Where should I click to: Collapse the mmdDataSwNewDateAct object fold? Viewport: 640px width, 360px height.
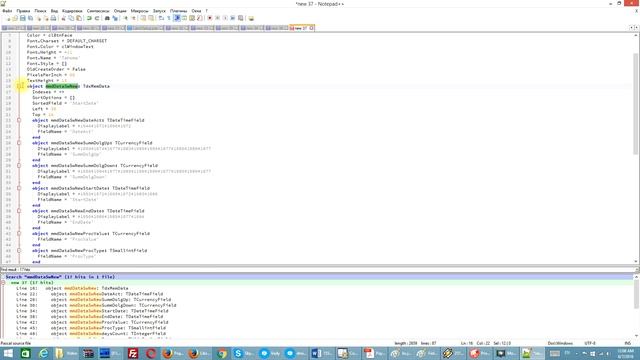pyautogui.click(x=19, y=120)
